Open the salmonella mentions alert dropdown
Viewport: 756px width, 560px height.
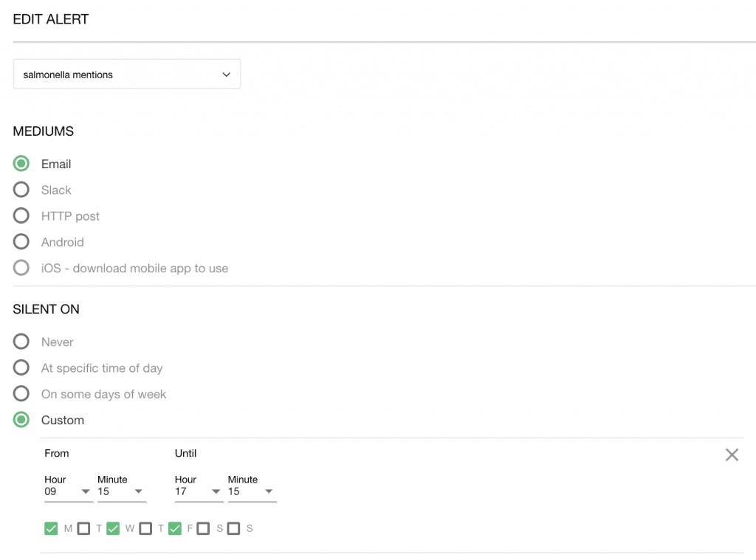click(x=127, y=75)
